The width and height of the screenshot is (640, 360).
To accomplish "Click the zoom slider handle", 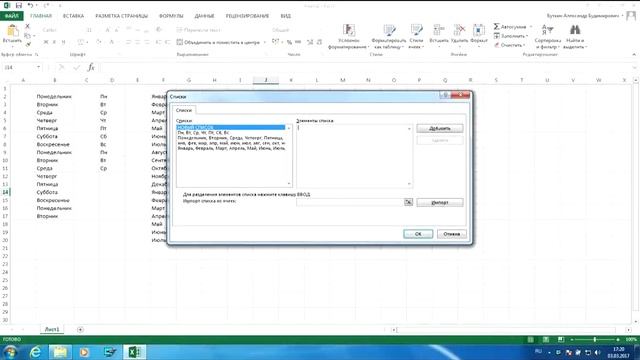I will pyautogui.click(x=595, y=340).
